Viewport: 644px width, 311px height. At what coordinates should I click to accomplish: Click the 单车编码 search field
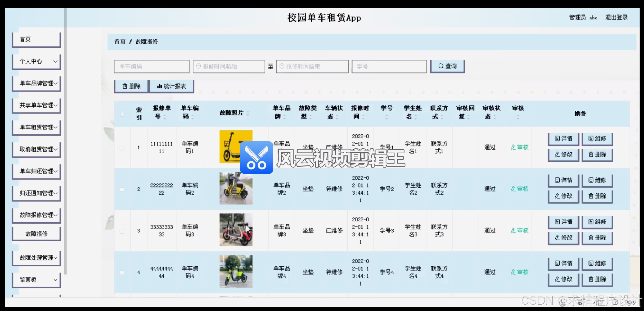pyautogui.click(x=152, y=66)
